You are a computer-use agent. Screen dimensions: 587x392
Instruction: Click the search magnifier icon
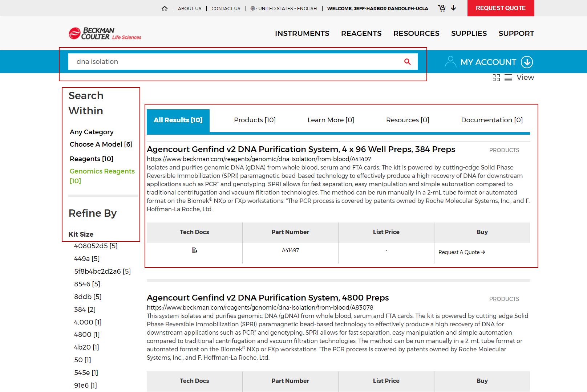(x=408, y=62)
